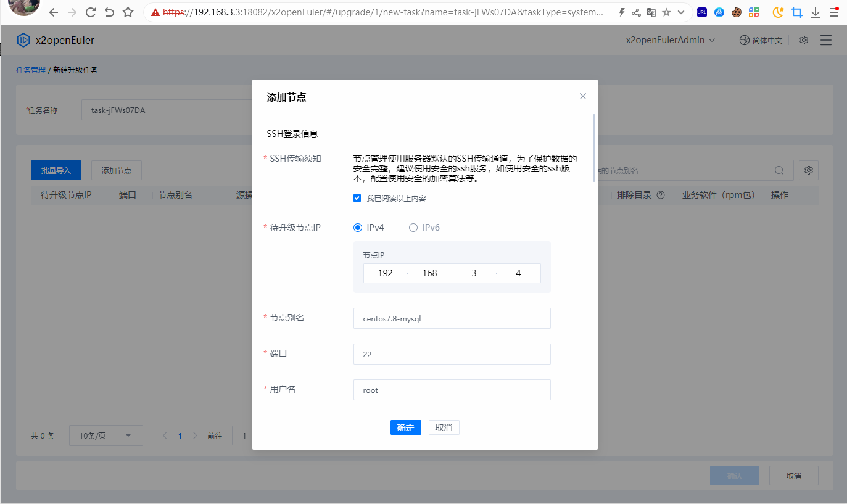Click the share icon in address bar

point(636,12)
